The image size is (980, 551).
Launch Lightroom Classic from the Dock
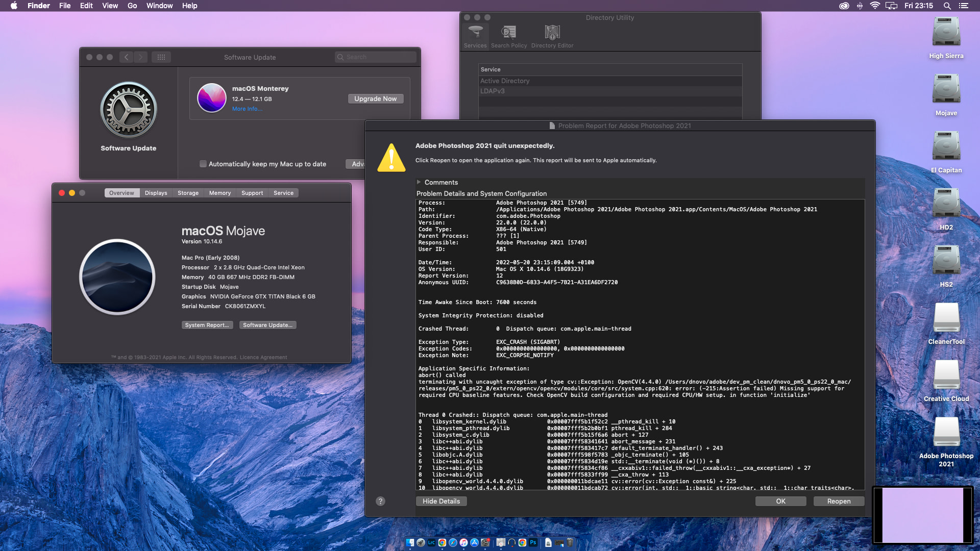tap(431, 543)
